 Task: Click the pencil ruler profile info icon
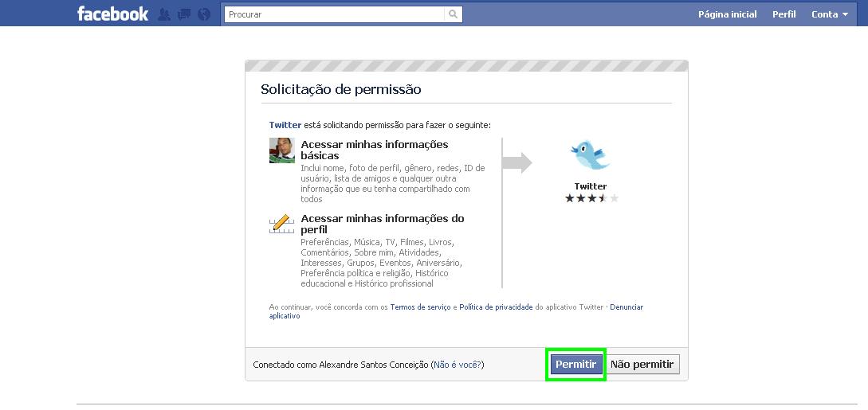[x=282, y=224]
